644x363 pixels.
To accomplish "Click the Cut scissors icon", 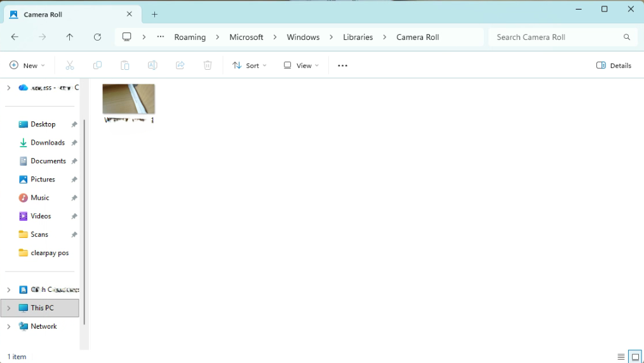I will [x=70, y=65].
